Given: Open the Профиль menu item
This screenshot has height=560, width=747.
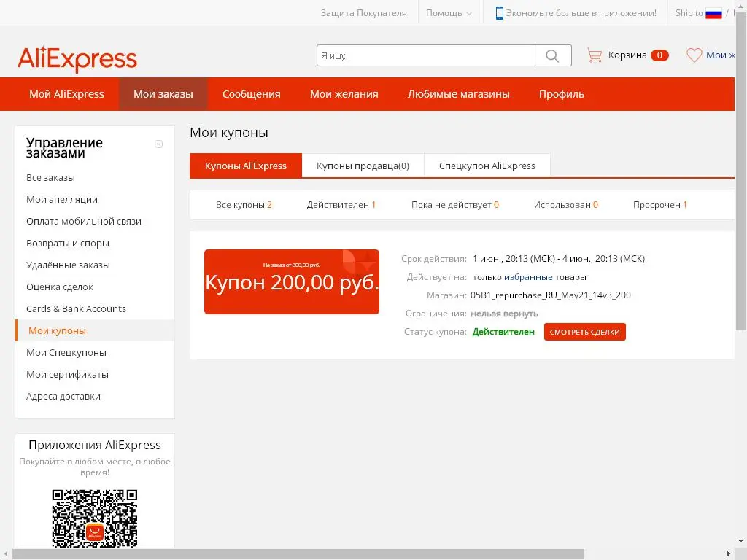Looking at the screenshot, I should [x=561, y=94].
